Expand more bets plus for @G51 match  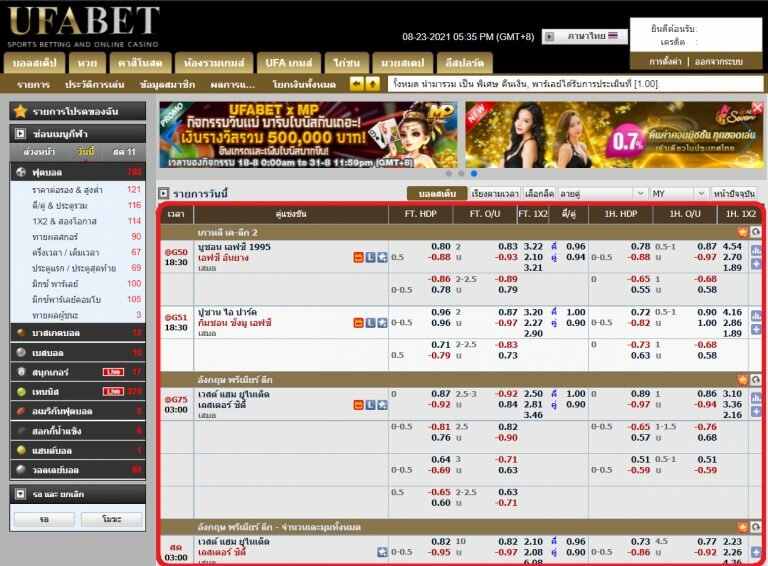click(x=756, y=330)
